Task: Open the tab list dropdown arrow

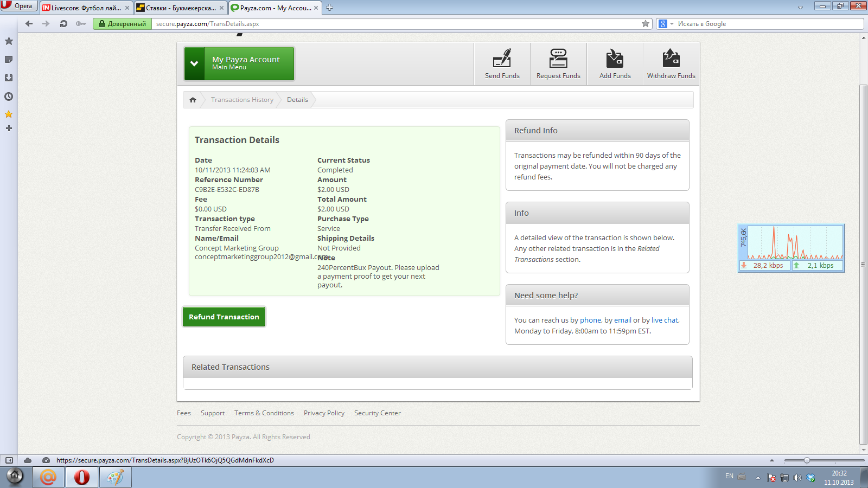Action: coord(800,8)
